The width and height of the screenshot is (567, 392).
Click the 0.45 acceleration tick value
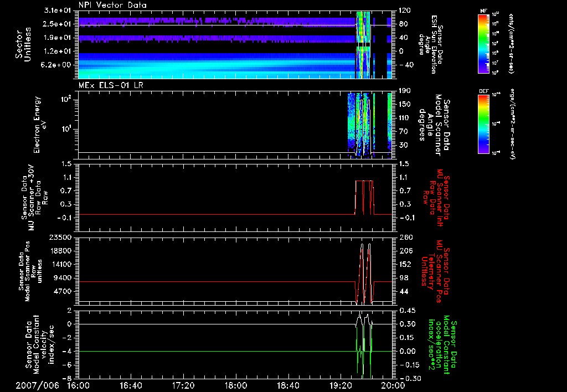click(407, 311)
